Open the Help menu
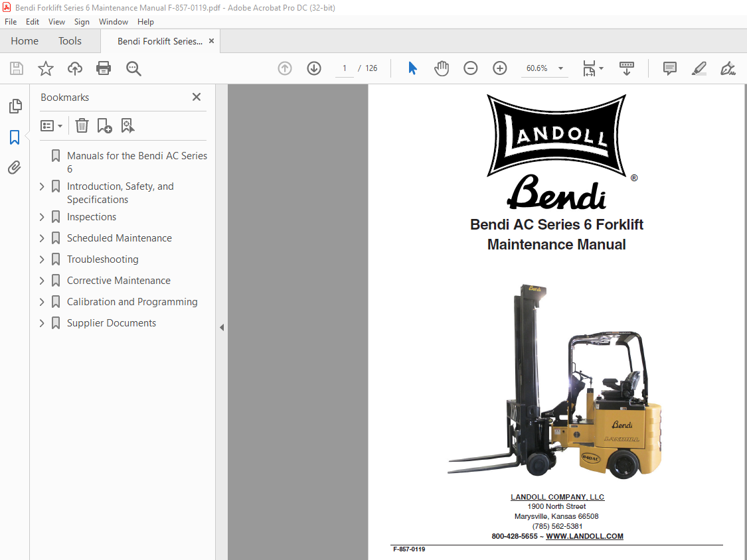 click(146, 22)
